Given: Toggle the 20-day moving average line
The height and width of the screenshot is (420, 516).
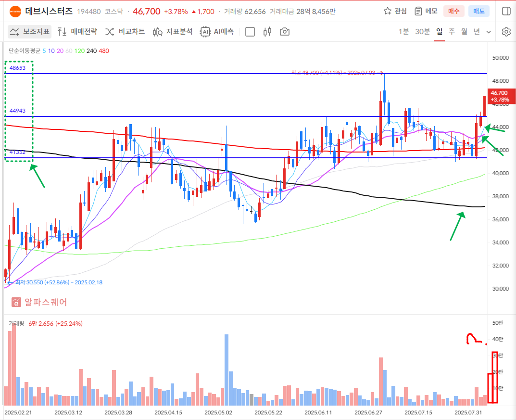Looking at the screenshot, I should pyautogui.click(x=60, y=51).
